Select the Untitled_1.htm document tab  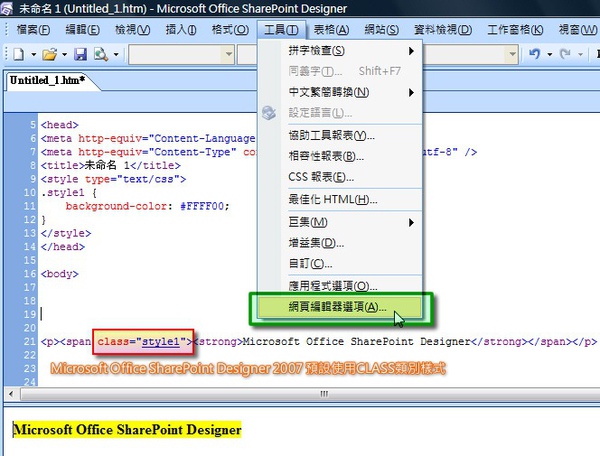click(49, 81)
